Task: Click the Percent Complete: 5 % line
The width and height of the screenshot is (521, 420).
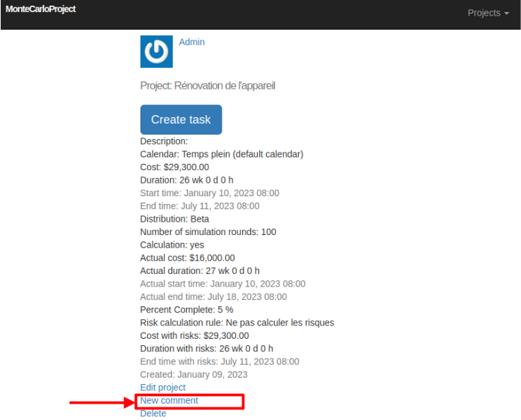Action: coord(186,310)
